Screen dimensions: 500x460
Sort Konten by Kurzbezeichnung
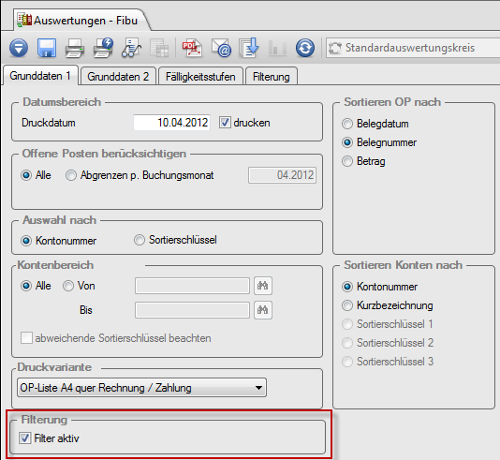(x=347, y=305)
